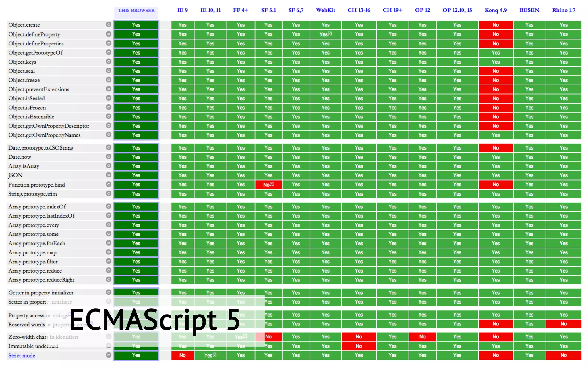Click the 'c' icon beside Object.isFrozen
The height and width of the screenshot is (368, 588).
(109, 107)
